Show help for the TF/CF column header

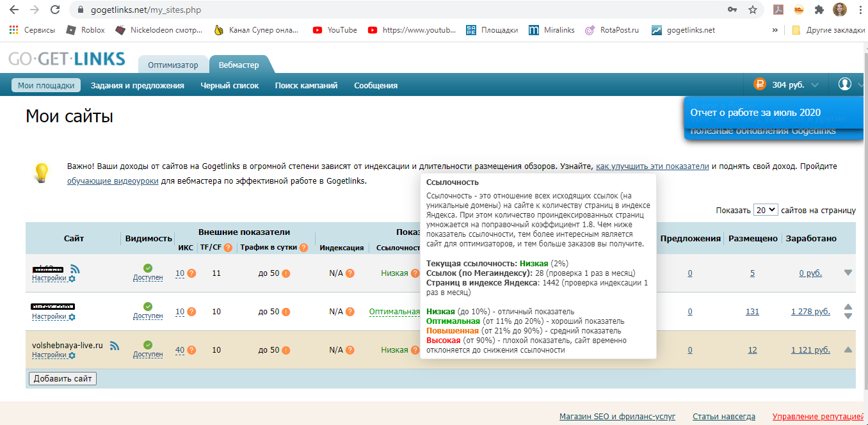pyautogui.click(x=229, y=248)
